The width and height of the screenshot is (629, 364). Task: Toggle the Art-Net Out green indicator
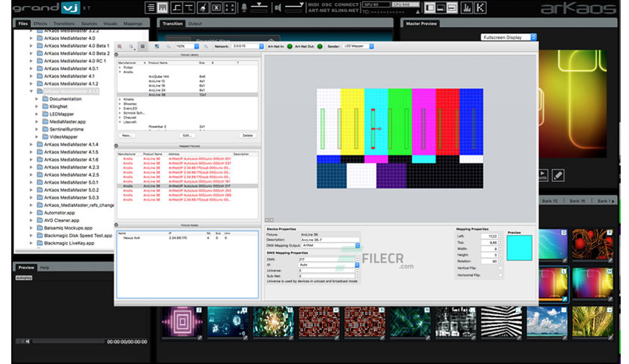(320, 47)
